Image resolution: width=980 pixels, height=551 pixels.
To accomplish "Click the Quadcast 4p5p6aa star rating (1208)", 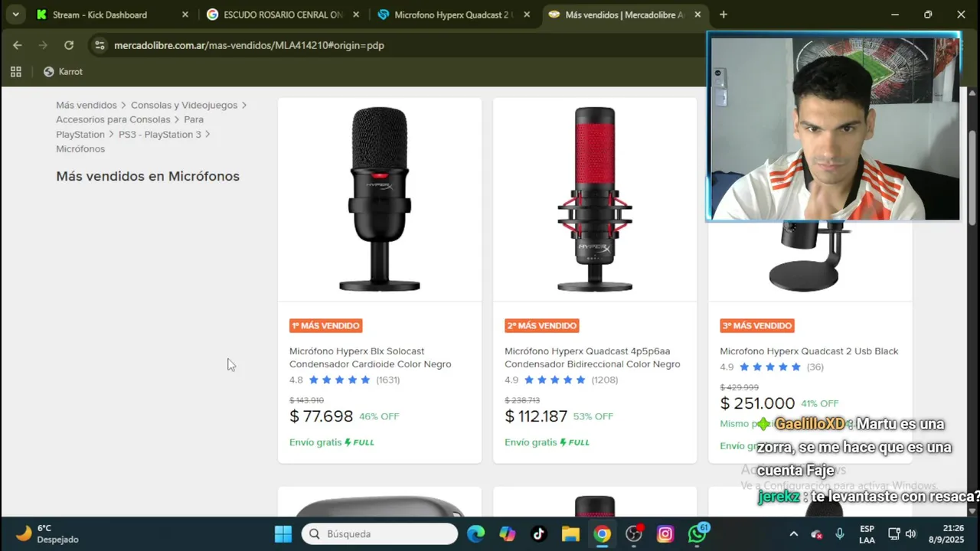I will [561, 380].
